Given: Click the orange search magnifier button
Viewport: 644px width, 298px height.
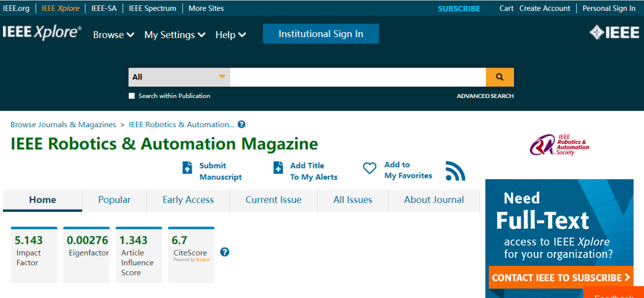Looking at the screenshot, I should click(500, 77).
